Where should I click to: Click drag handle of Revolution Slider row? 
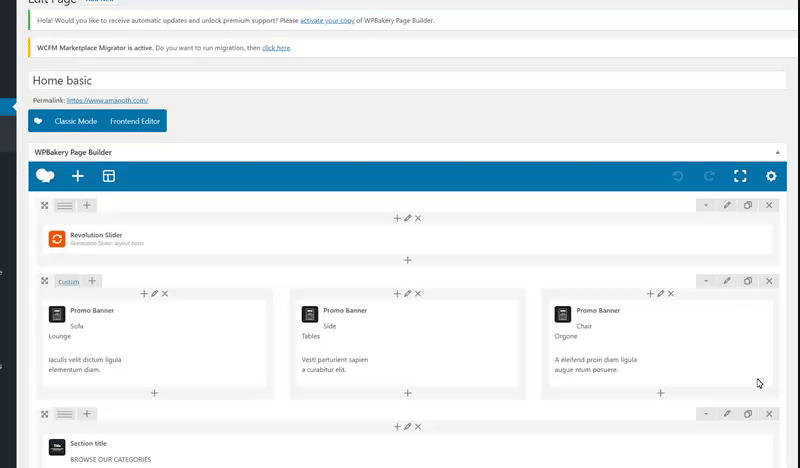point(45,205)
